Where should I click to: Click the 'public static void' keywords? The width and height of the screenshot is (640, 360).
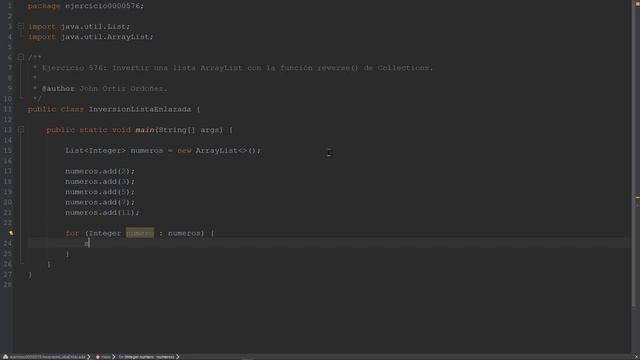88,130
